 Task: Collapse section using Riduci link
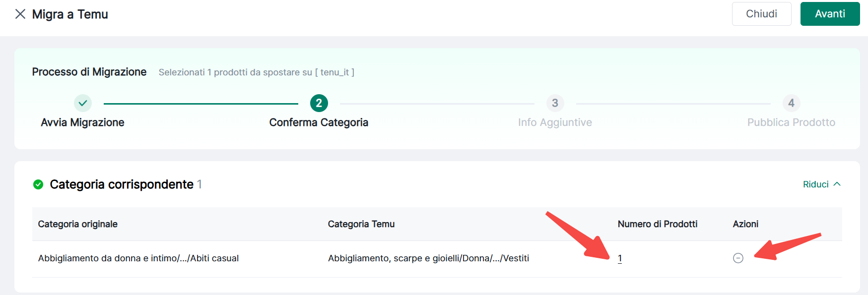[x=815, y=184]
